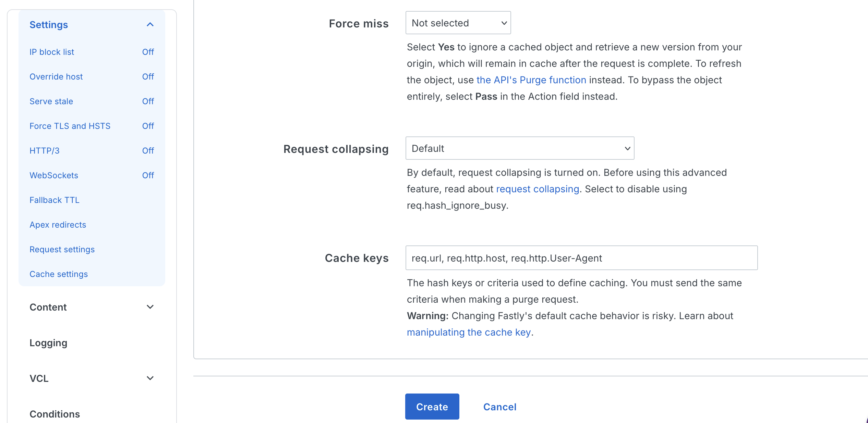Navigate to Fallback TTL

(55, 200)
